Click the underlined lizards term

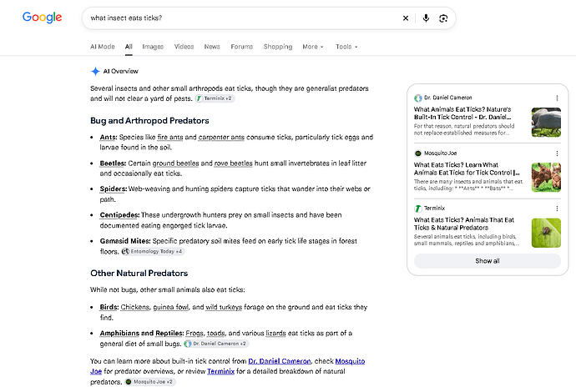pos(275,334)
